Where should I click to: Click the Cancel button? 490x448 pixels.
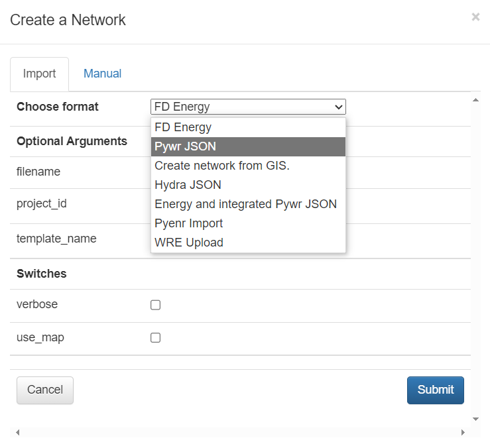pos(45,390)
